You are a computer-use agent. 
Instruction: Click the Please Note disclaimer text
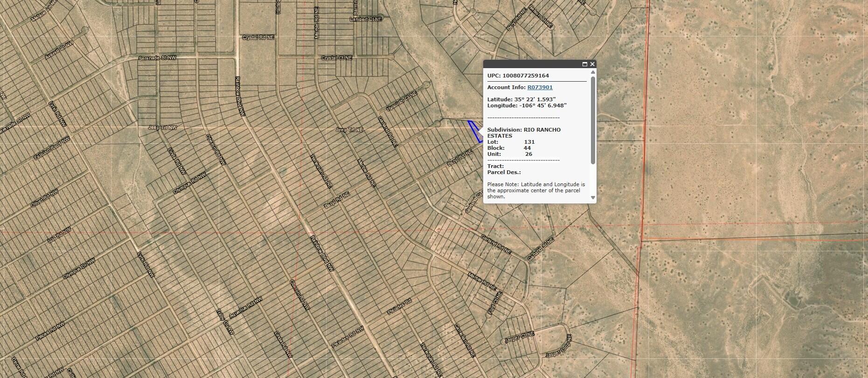[536, 190]
